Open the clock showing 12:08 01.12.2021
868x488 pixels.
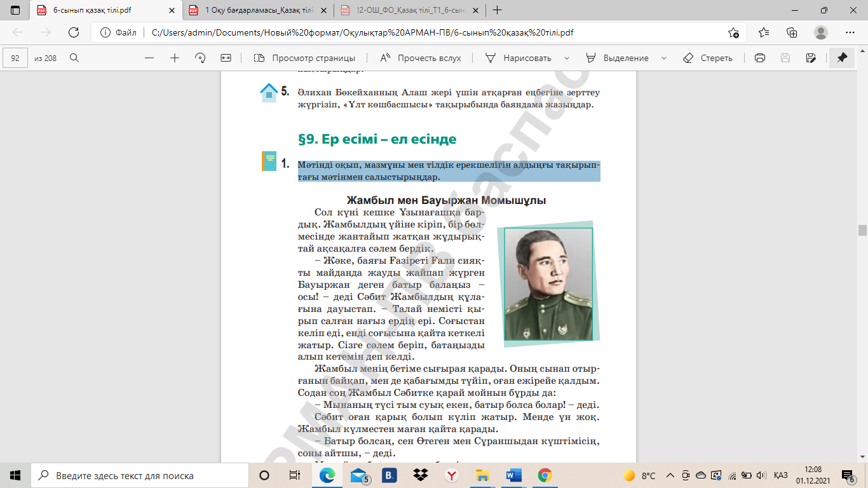point(813,475)
